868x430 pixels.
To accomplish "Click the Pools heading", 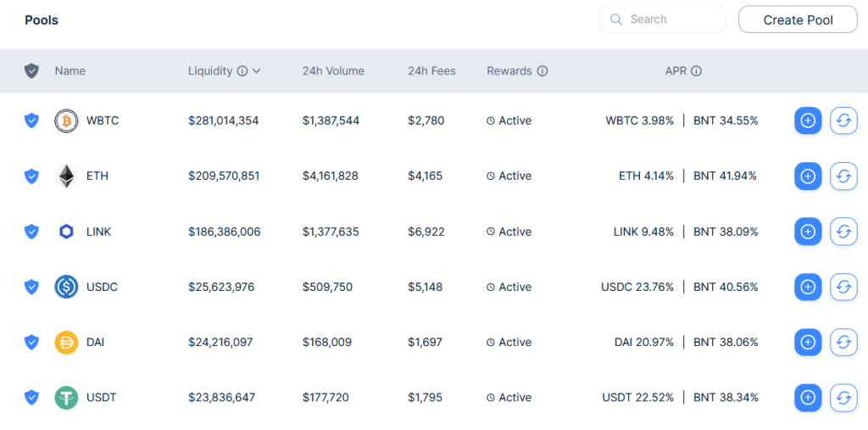I will (x=42, y=20).
